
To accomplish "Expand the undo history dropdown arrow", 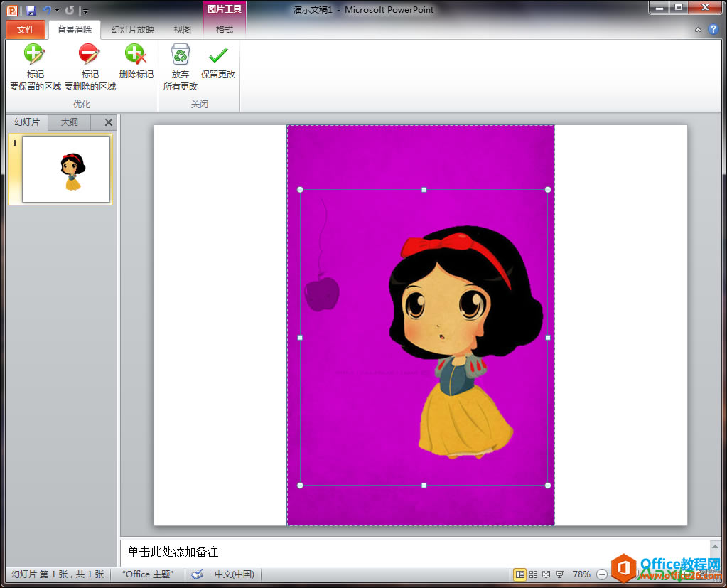I will [x=57, y=10].
